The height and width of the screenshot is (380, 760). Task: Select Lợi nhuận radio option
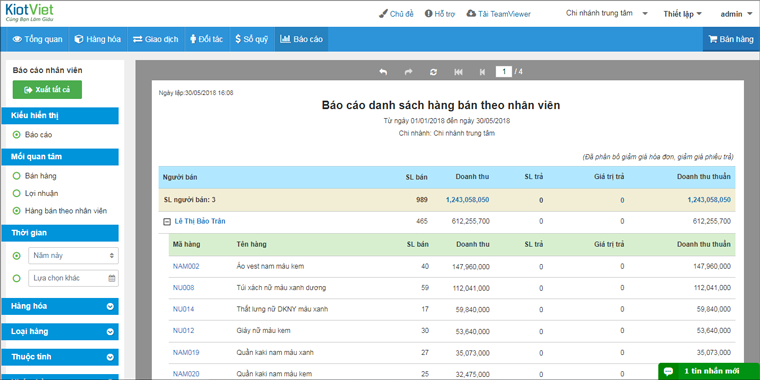point(16,193)
